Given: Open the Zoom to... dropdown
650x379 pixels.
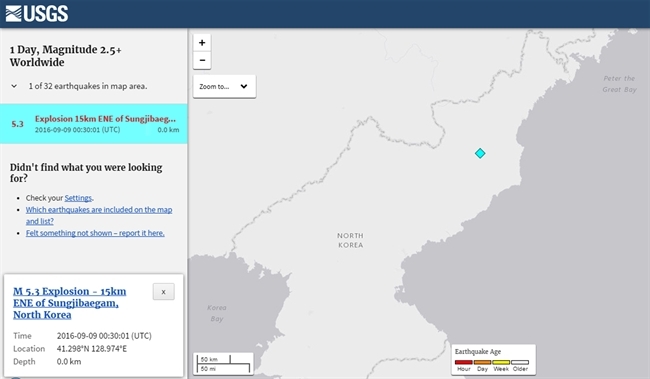Looking at the screenshot, I should (x=224, y=86).
